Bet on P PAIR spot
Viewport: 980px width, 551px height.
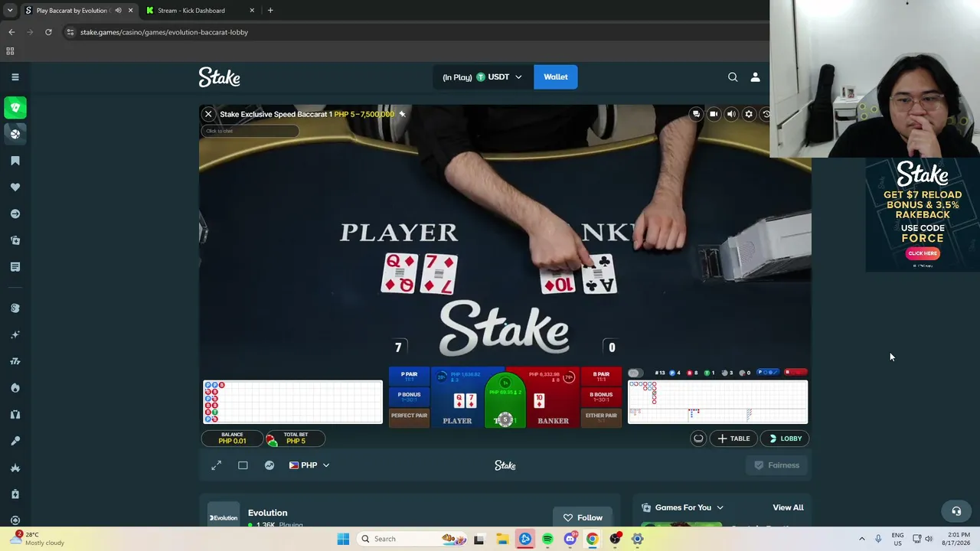[x=409, y=377]
